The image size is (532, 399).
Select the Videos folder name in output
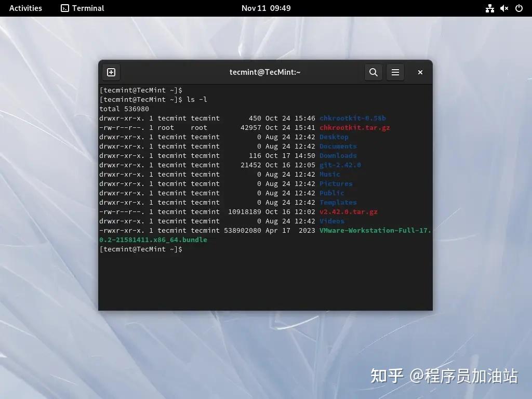point(331,221)
